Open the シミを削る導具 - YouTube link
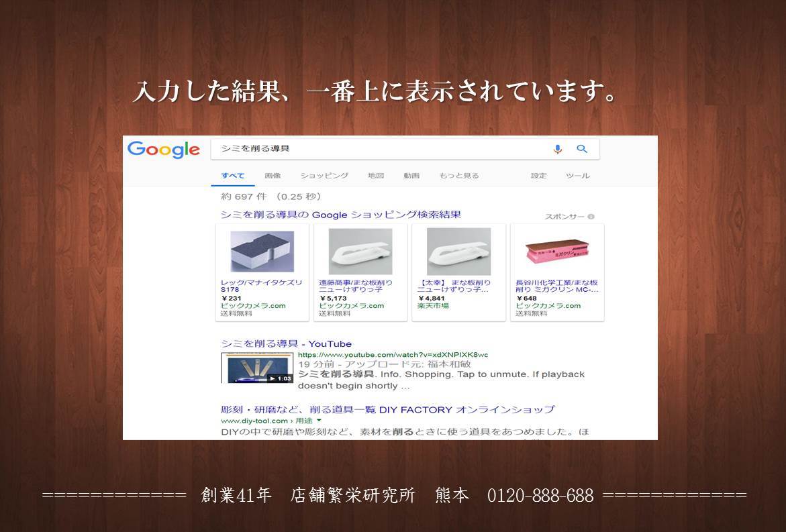Viewport: 786px width, 532px height. pos(286,343)
